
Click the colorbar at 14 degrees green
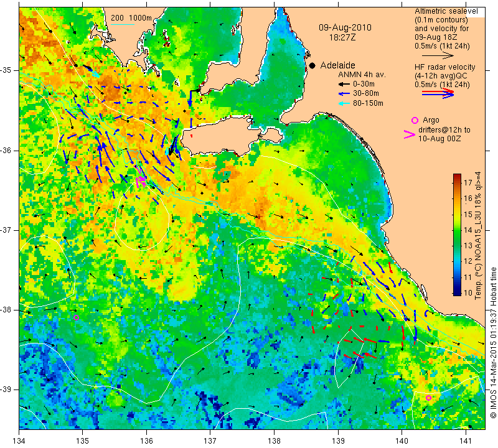point(457,230)
